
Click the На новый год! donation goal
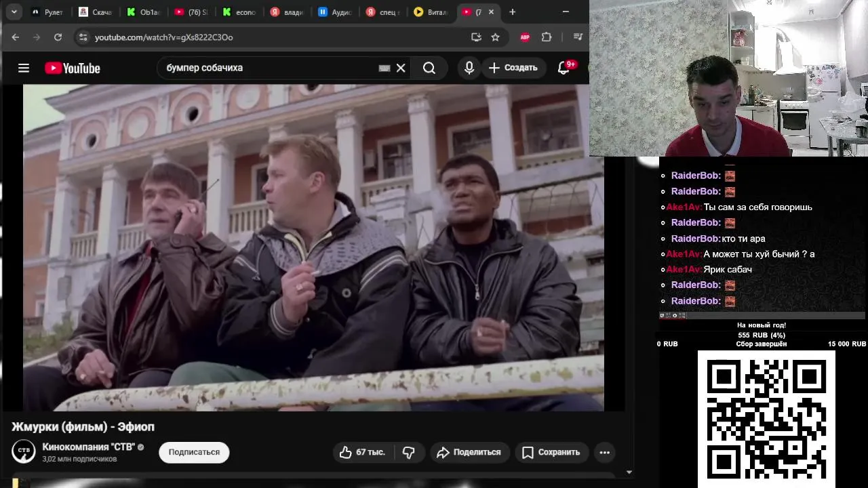[762, 325]
